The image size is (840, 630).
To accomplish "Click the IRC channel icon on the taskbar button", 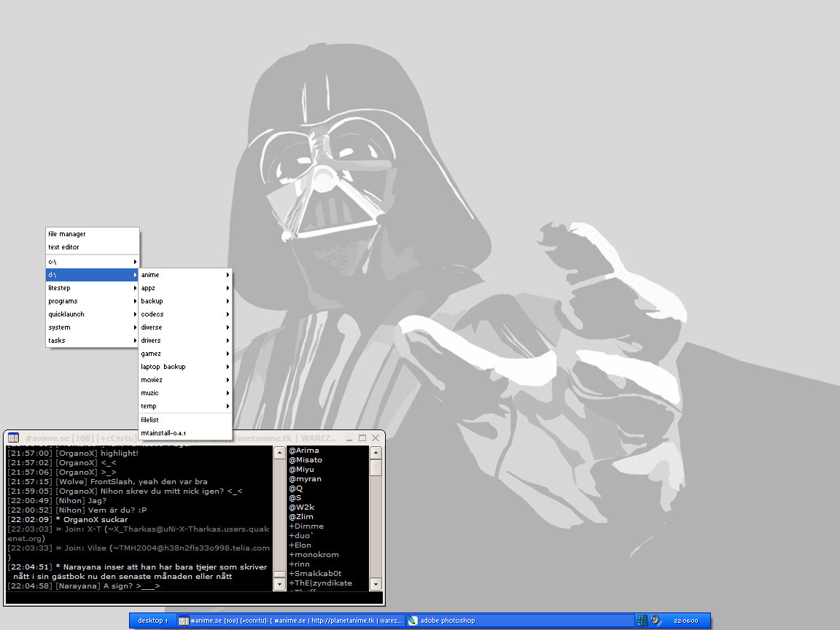I will [x=184, y=621].
